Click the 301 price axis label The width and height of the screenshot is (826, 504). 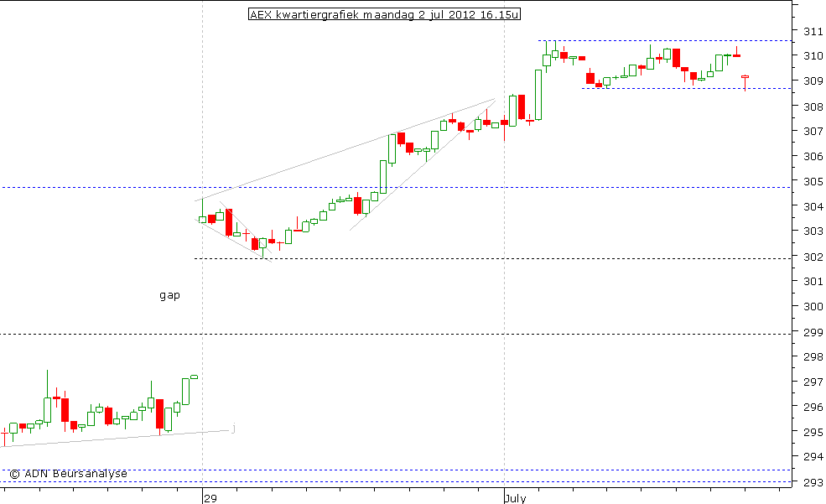(813, 282)
